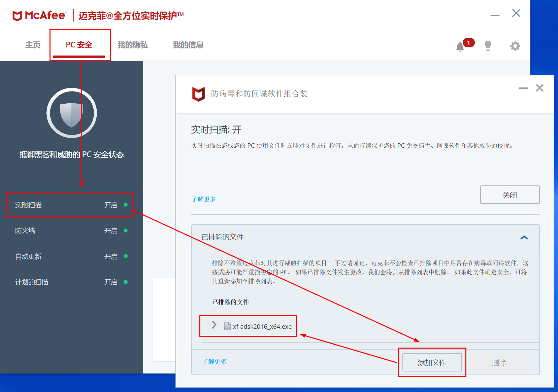Screen dimensions: 558x392
Task: Click the 已排除的文件 section header label
Action: point(223,237)
